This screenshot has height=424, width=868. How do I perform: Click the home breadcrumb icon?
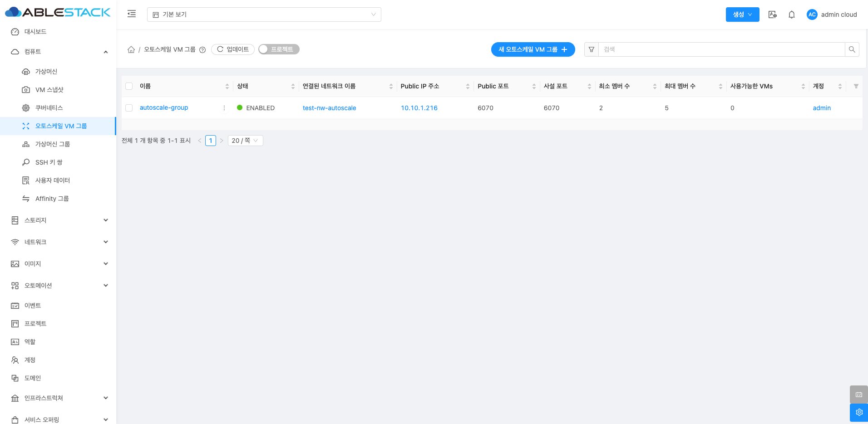pos(131,49)
